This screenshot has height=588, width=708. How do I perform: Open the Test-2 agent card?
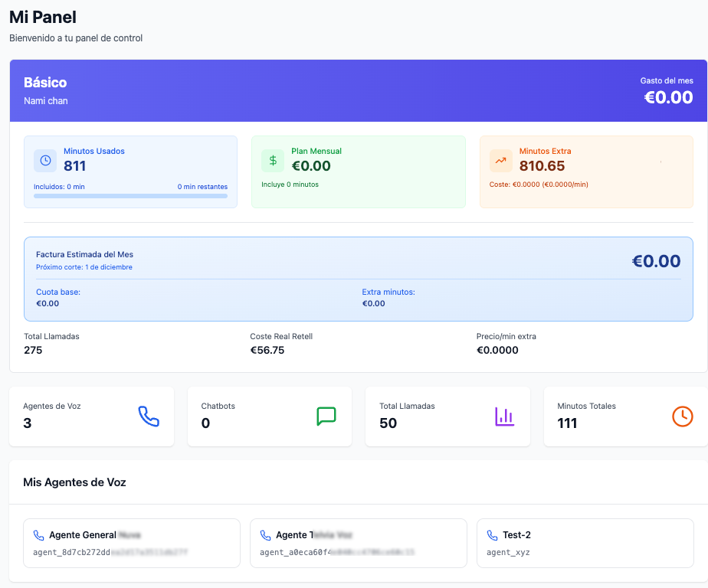coord(585,543)
